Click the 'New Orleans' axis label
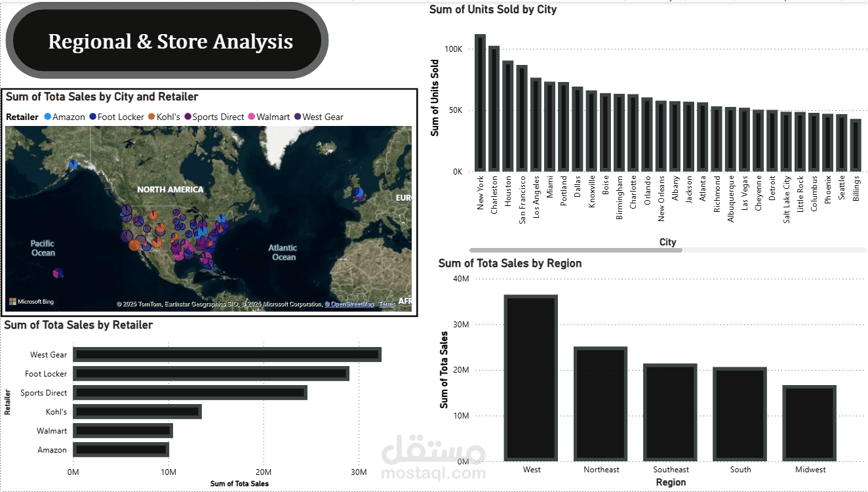Viewport: 868px width, 492px height. click(661, 197)
